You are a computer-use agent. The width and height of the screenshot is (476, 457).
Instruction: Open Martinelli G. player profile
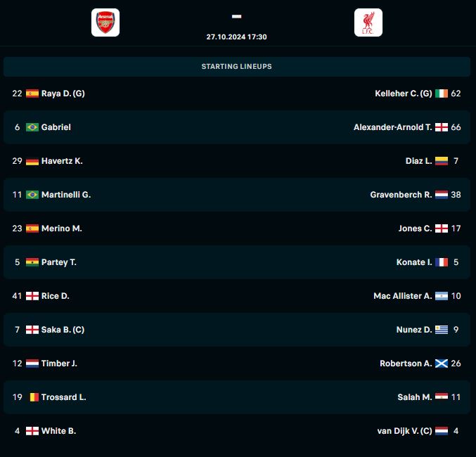(x=66, y=195)
